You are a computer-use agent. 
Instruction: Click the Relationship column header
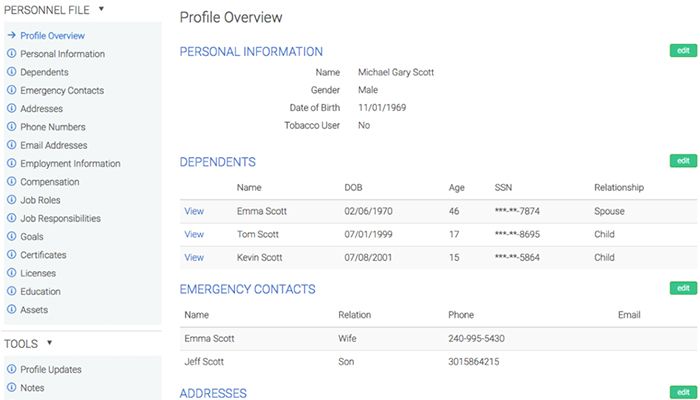click(x=619, y=188)
